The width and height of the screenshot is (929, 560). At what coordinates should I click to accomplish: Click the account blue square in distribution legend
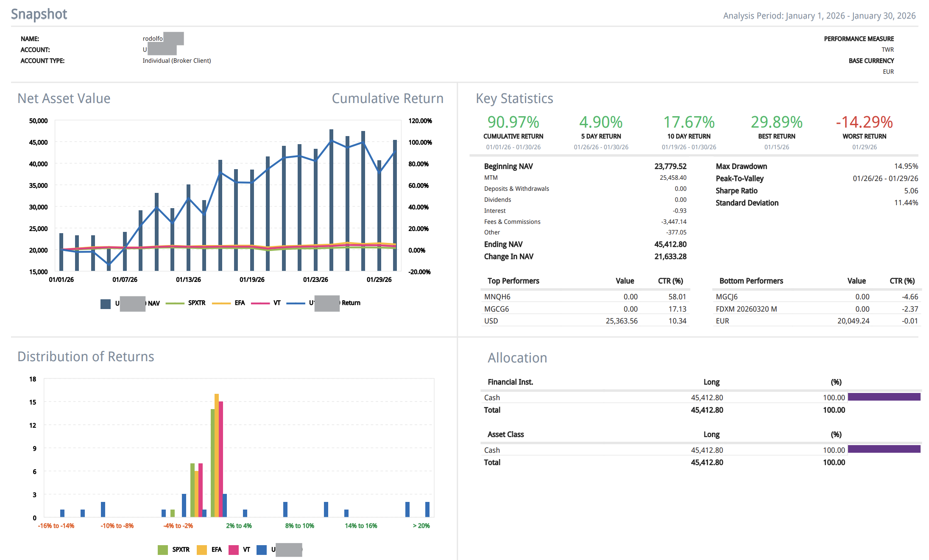tap(262, 550)
